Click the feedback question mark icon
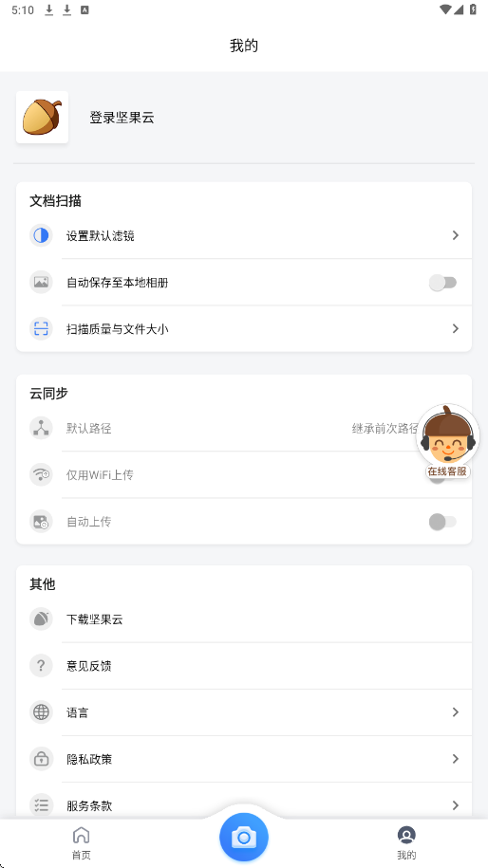488x868 pixels. [x=41, y=666]
